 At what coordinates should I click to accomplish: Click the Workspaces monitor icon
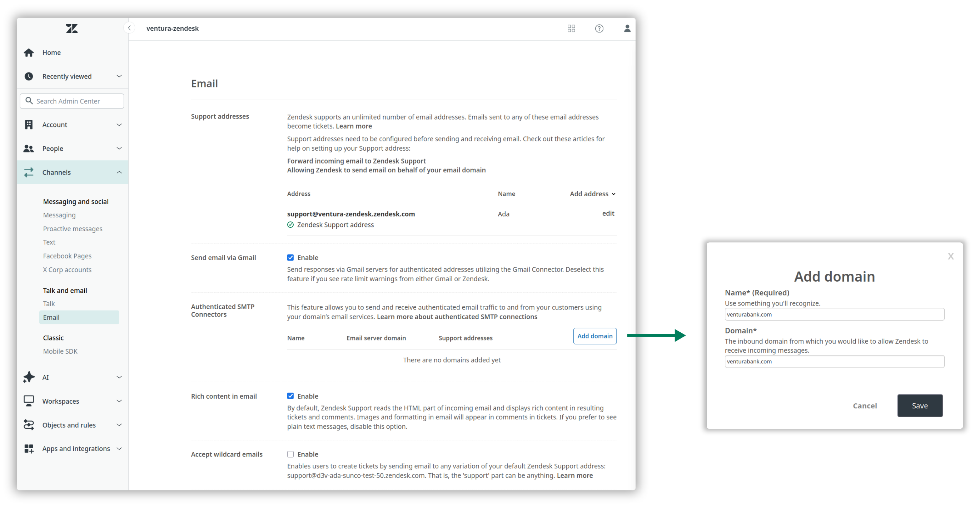click(x=29, y=400)
